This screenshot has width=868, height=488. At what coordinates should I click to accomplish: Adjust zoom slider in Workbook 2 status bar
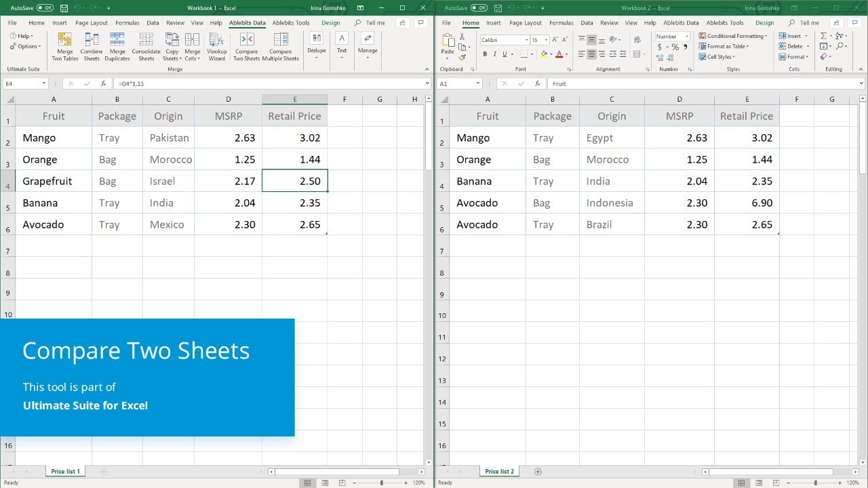pos(815,483)
